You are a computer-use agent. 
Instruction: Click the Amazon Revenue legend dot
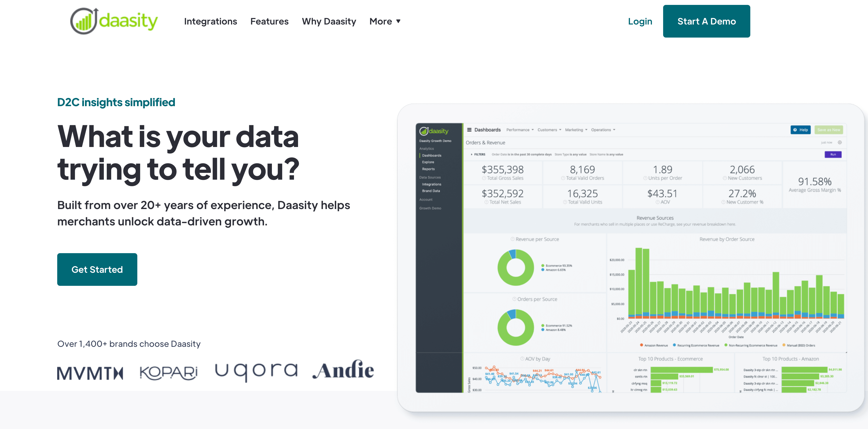pos(641,345)
